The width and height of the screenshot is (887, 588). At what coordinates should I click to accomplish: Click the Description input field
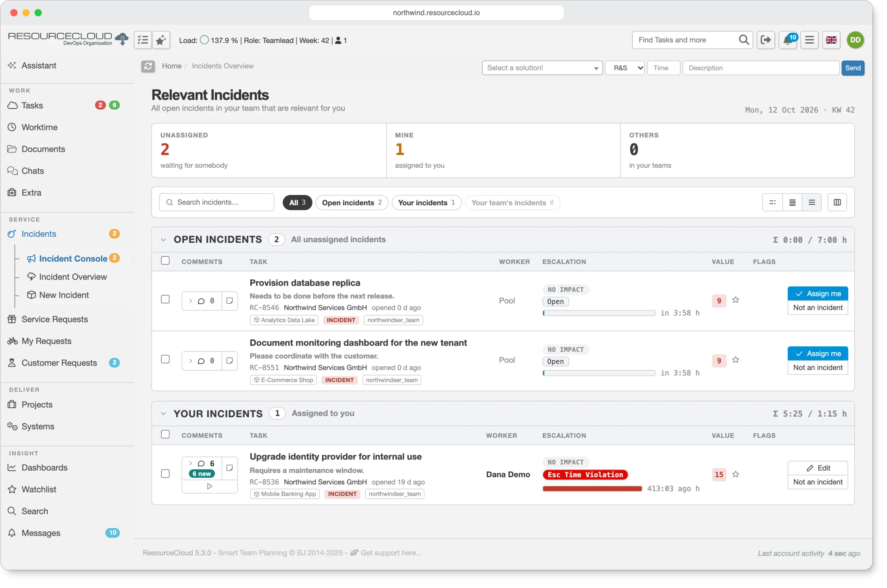[x=760, y=68]
